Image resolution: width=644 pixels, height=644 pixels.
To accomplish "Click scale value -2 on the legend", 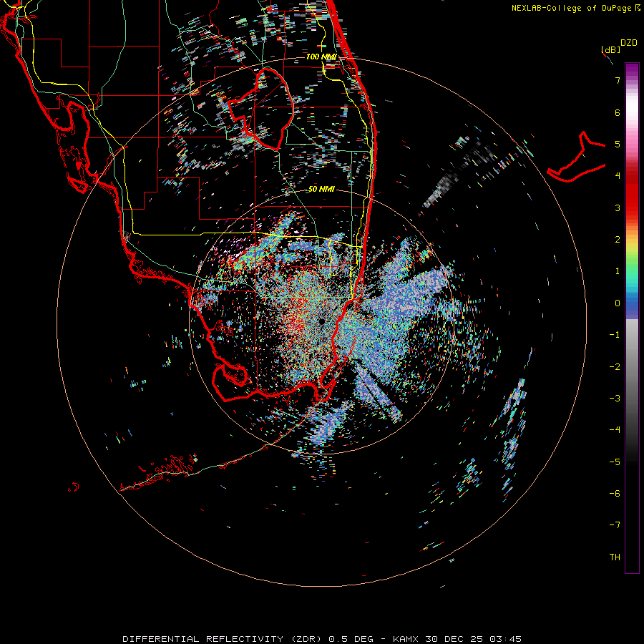I will [x=615, y=367].
